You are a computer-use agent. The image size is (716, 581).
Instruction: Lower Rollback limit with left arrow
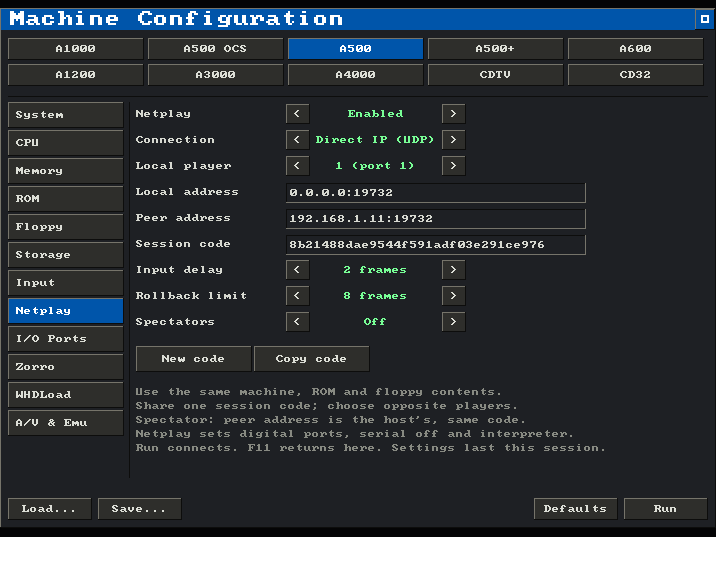pyautogui.click(x=297, y=296)
